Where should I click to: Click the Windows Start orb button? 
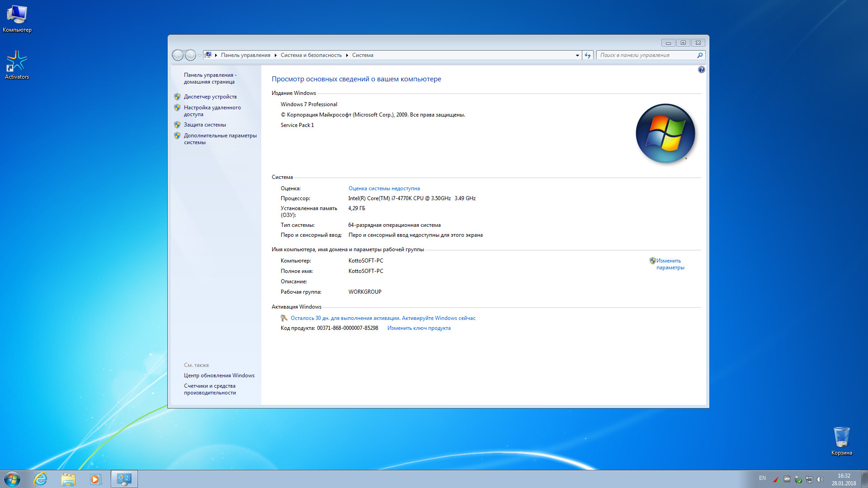tap(12, 479)
